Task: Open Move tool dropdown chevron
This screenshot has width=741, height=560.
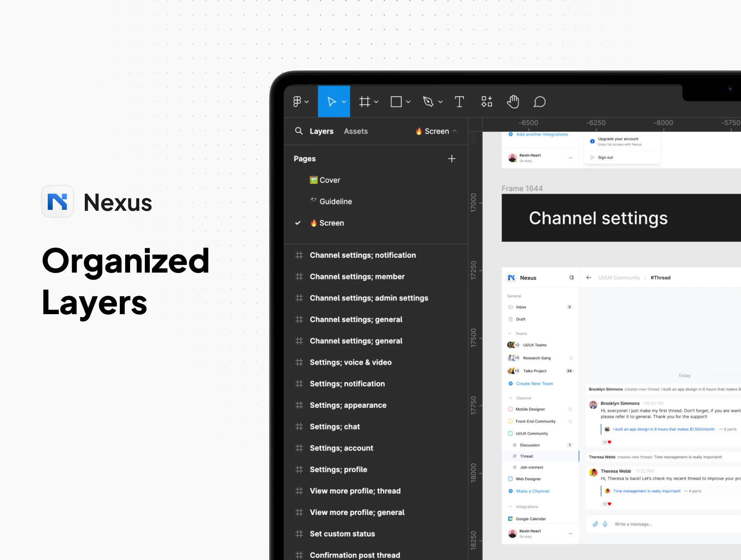Action: [344, 102]
